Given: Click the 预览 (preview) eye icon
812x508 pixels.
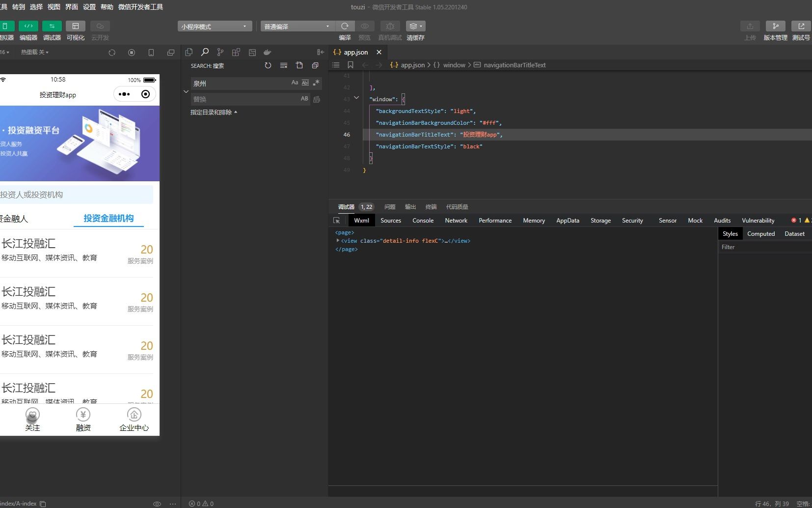Looking at the screenshot, I should coord(364,26).
